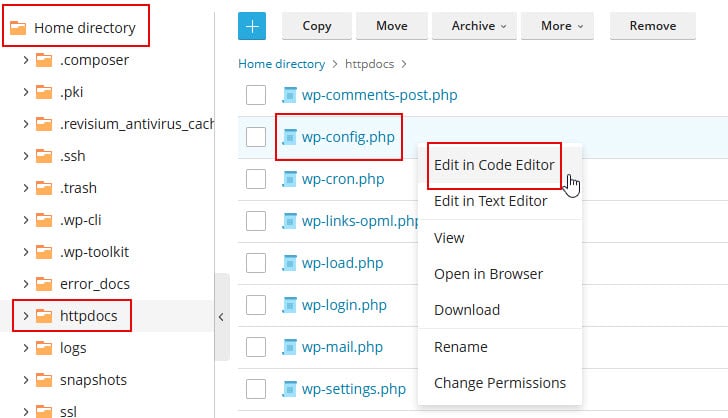Click the .ssh folder icon

tap(44, 156)
